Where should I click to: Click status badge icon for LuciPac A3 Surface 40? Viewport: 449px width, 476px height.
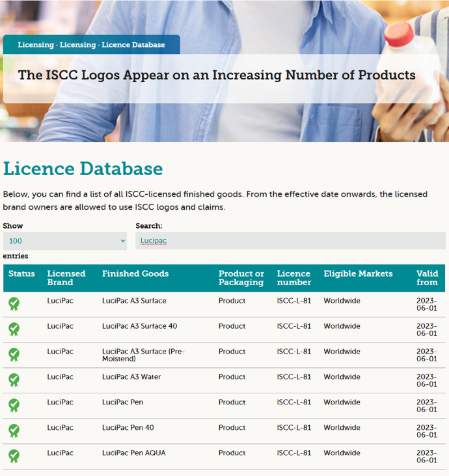pos(14,329)
